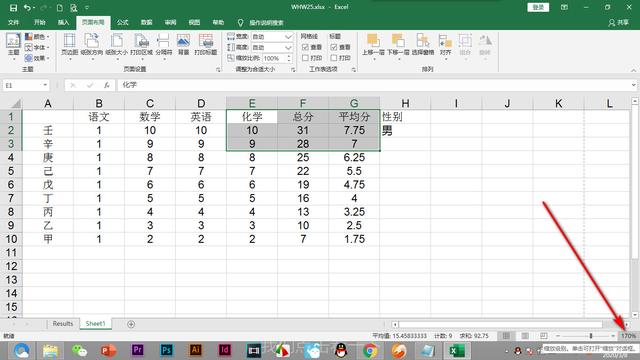Viewport: 640px width, 360px height.
Task: Click the 操作说明搜索 search box
Action: (x=266, y=22)
